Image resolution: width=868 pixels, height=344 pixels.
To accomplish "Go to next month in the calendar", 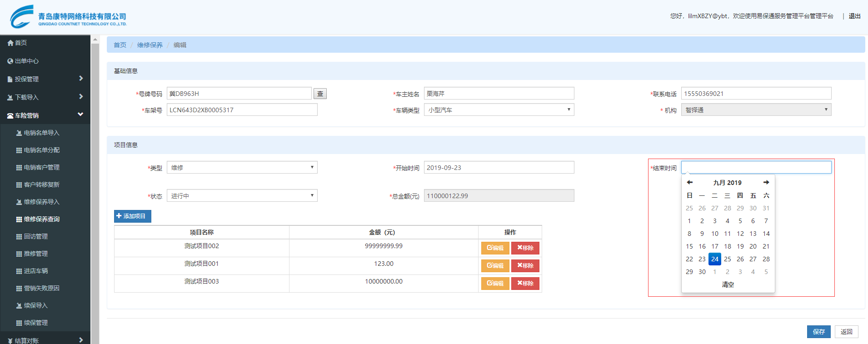I will pyautogui.click(x=766, y=182).
